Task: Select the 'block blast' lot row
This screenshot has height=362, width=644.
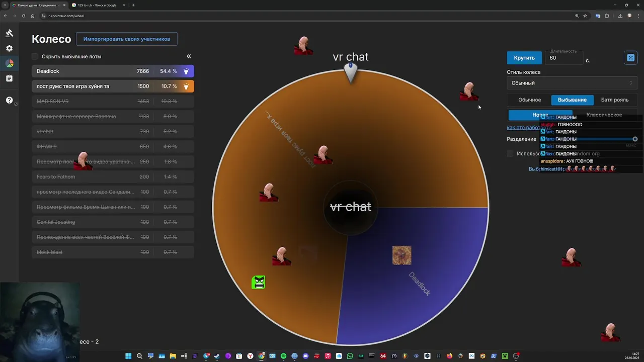Action: (113, 252)
